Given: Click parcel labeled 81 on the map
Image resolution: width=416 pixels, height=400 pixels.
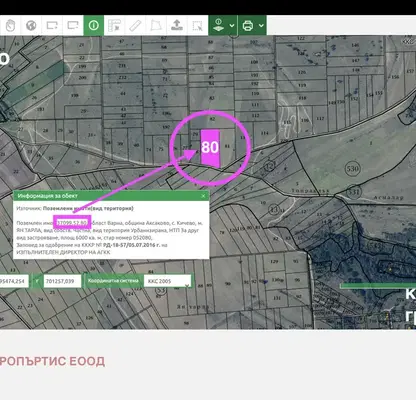Looking at the screenshot, I should pos(228,146).
